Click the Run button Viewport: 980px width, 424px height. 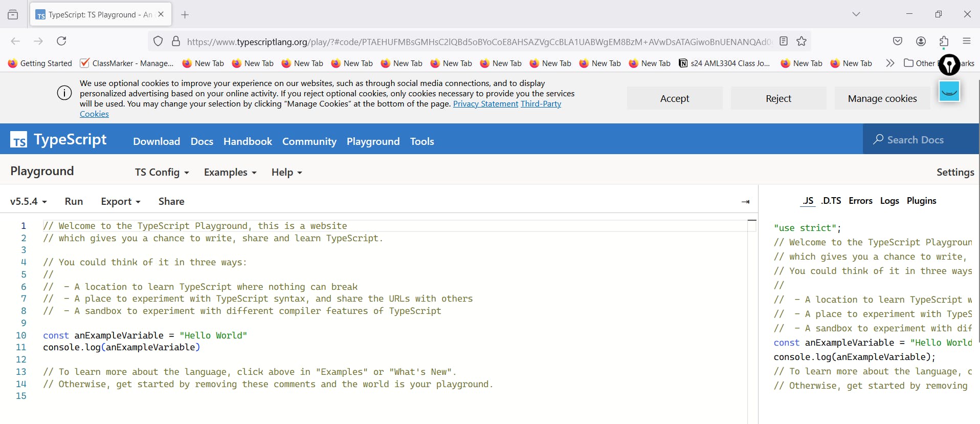(74, 201)
